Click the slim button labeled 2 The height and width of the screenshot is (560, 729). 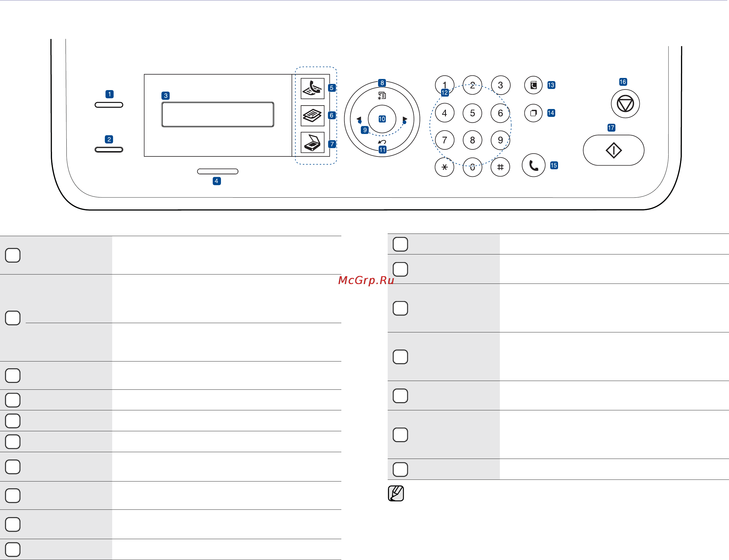click(x=109, y=150)
